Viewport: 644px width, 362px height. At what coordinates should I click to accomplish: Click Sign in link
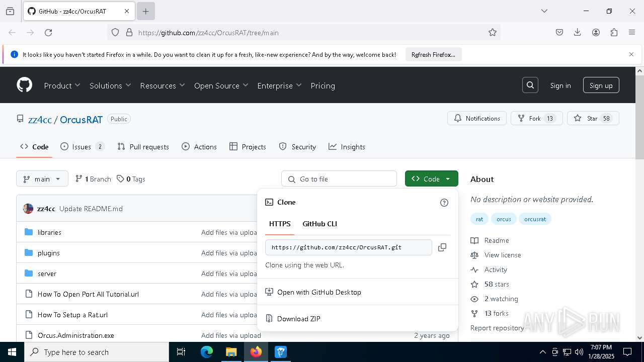[560, 85]
